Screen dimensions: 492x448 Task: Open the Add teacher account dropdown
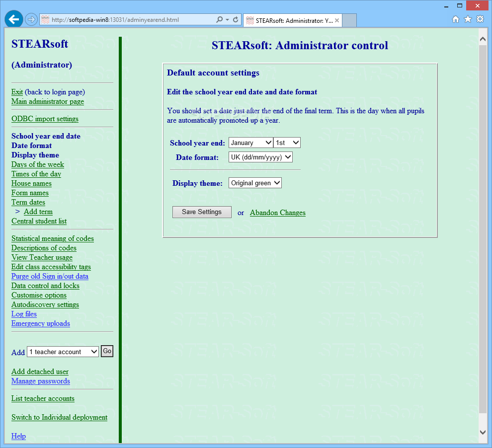pos(63,352)
